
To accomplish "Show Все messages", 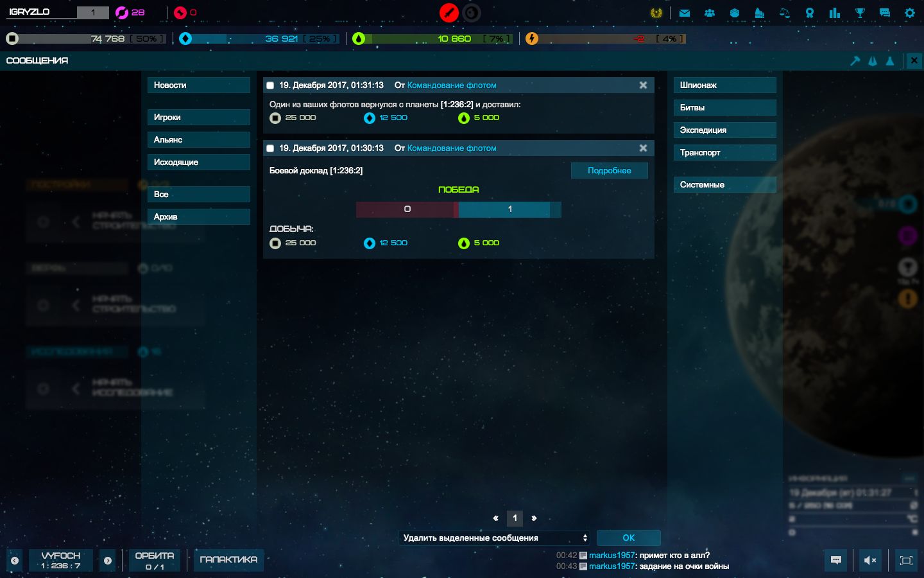I will [199, 195].
